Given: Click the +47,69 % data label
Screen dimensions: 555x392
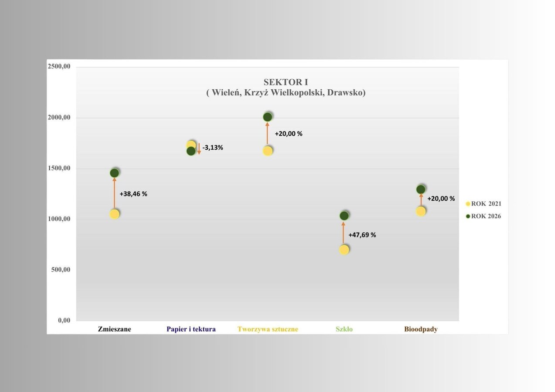Looking at the screenshot, I should 362,235.
